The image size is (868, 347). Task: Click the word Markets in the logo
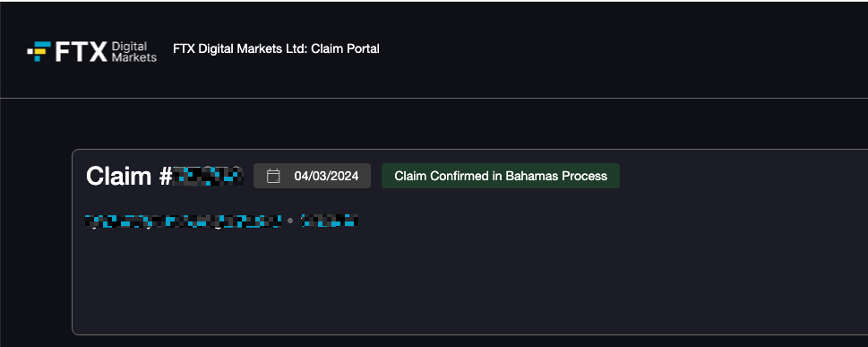134,57
